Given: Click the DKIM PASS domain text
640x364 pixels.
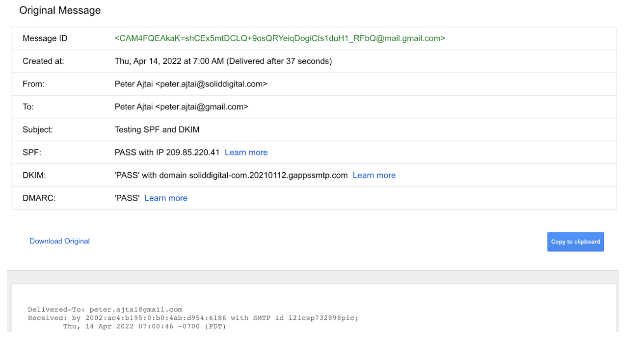Looking at the screenshot, I should (231, 175).
